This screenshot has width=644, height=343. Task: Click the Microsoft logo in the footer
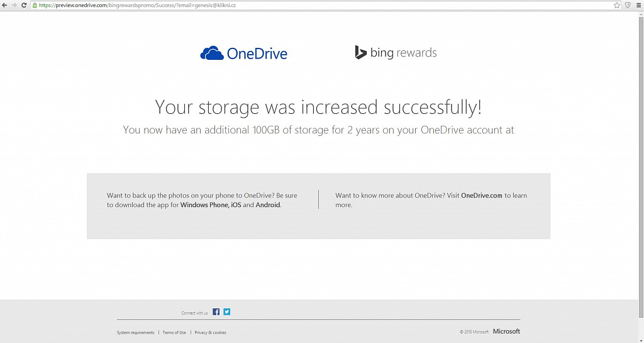(506, 331)
